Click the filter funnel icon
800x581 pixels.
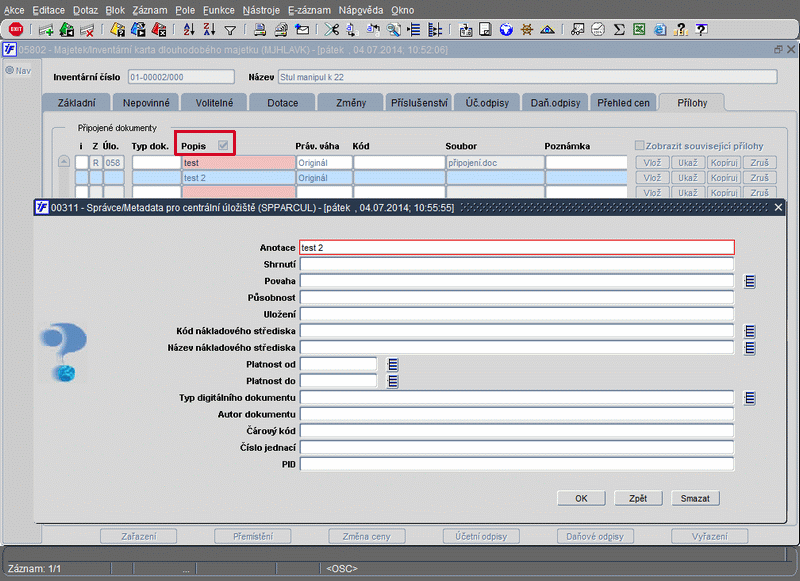(230, 29)
